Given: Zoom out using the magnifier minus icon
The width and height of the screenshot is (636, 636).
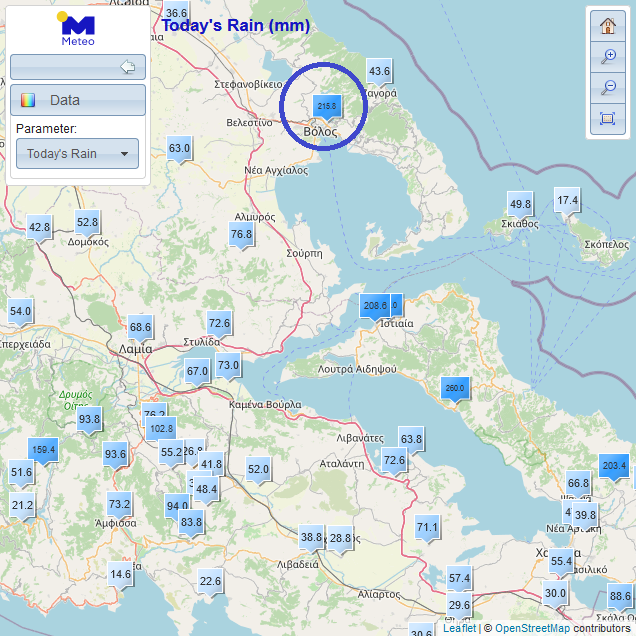Looking at the screenshot, I should pos(607,88).
